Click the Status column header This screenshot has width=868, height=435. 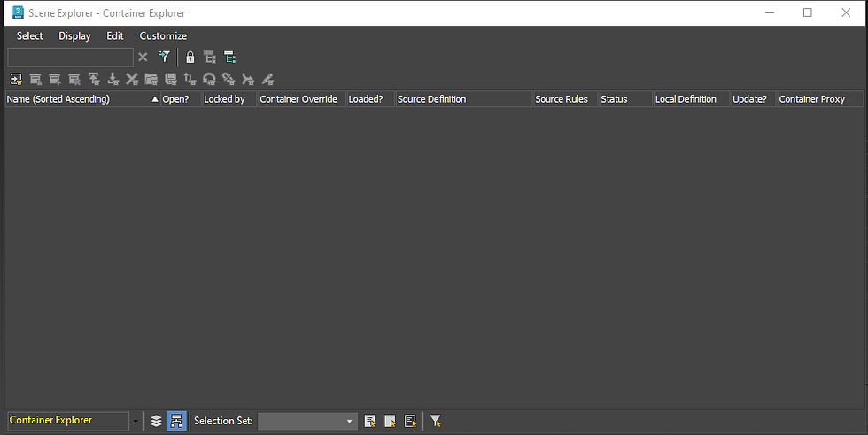click(x=625, y=99)
